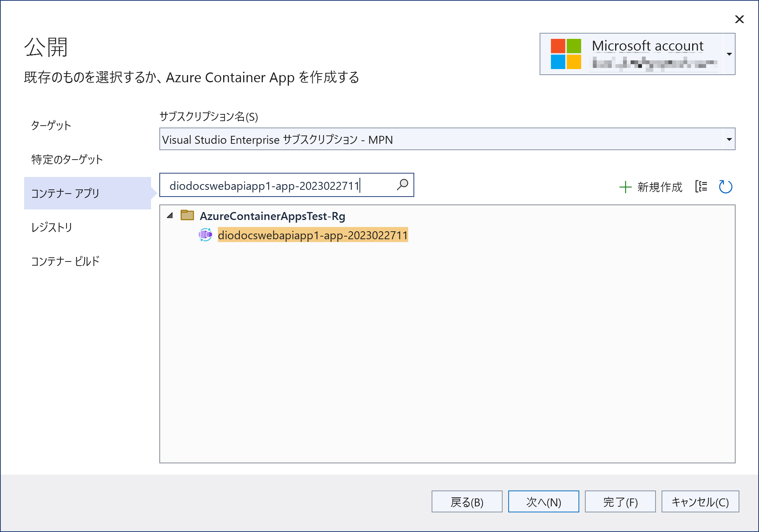Go to the レジストリ step
Image resolution: width=759 pixels, height=532 pixels.
pyautogui.click(x=51, y=227)
